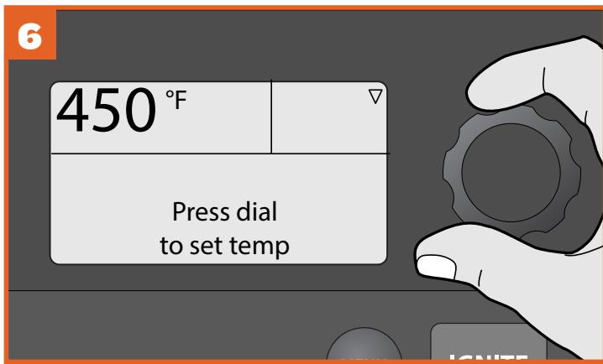The image size is (603, 364).
Task: Click the thumbnail on the hand illustration
Action: pos(436,267)
